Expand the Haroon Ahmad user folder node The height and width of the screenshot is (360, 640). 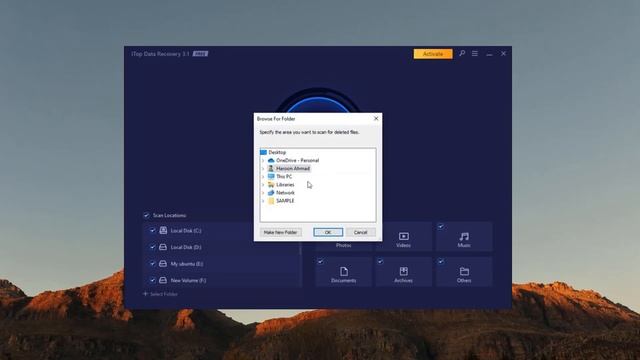coord(263,169)
